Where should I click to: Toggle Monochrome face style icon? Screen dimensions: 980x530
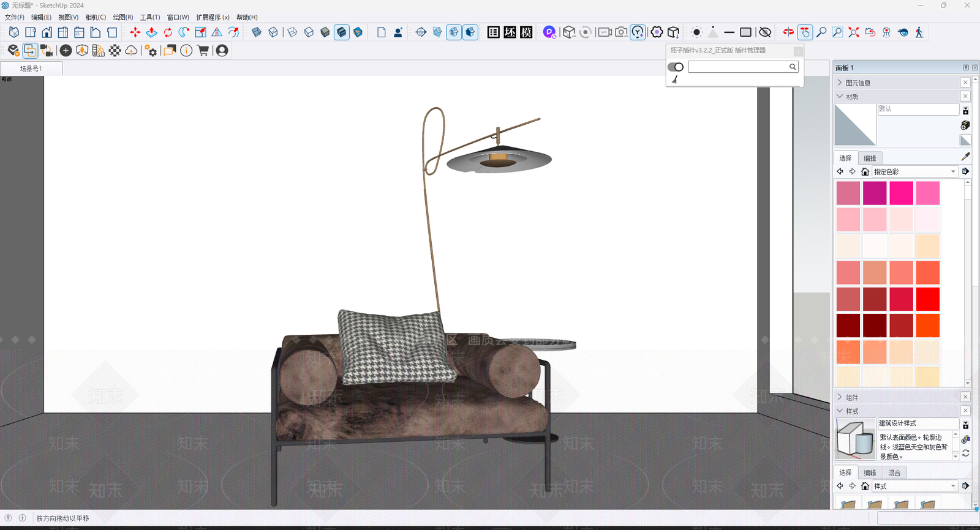[358, 32]
